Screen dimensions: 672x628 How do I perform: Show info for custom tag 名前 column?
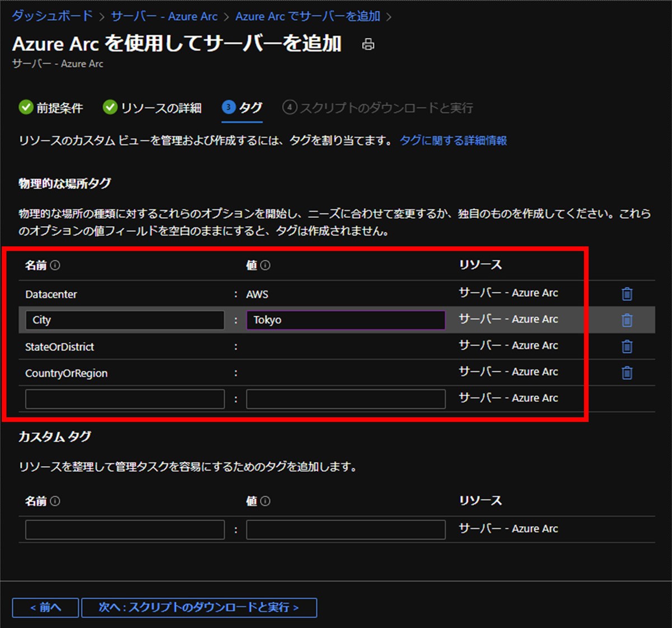[x=55, y=501]
